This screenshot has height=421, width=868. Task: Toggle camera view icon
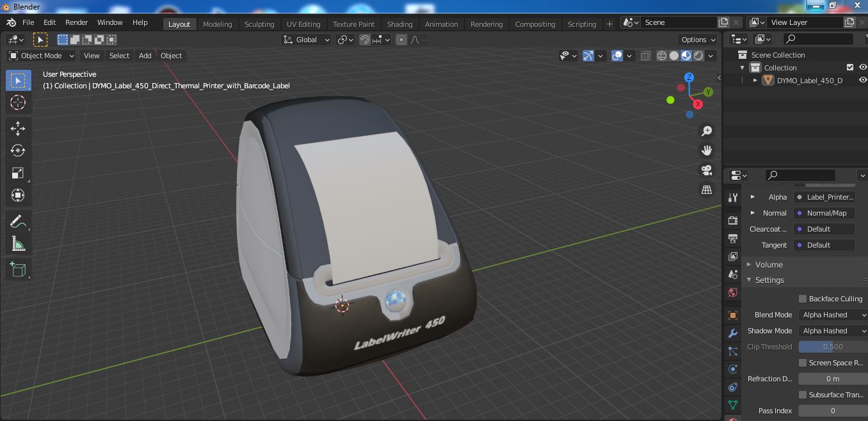707,170
